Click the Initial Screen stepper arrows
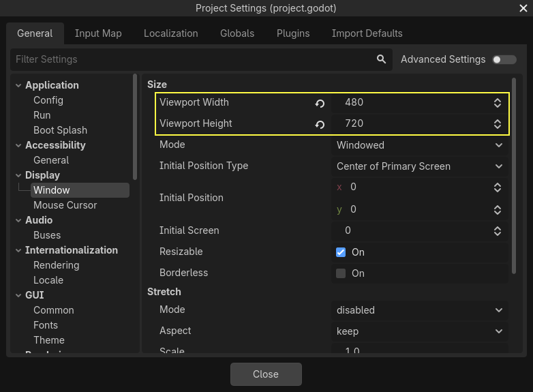The width and height of the screenshot is (533, 392). coord(498,231)
